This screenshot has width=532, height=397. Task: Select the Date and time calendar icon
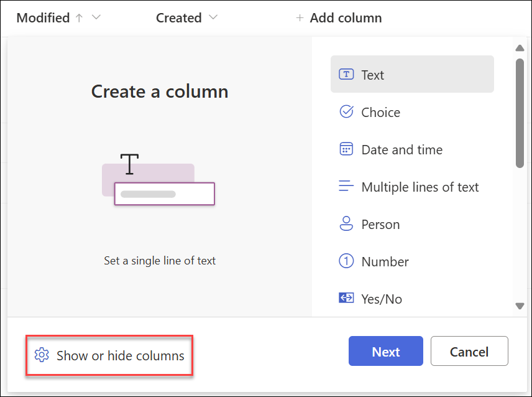347,149
